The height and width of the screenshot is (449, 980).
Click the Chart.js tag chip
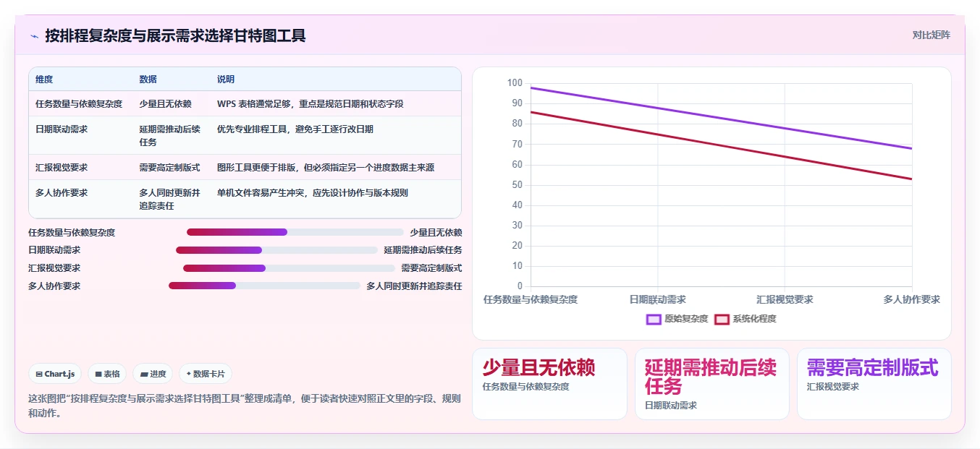pos(55,374)
